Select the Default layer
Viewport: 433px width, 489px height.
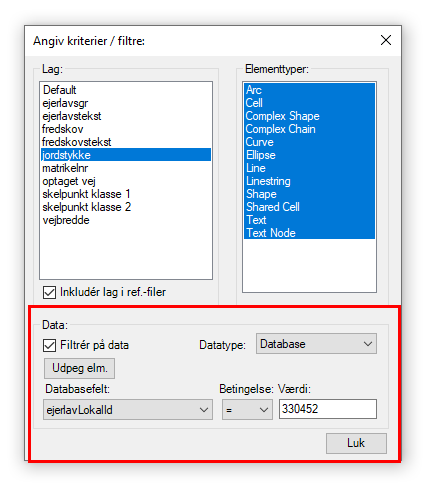(126, 90)
